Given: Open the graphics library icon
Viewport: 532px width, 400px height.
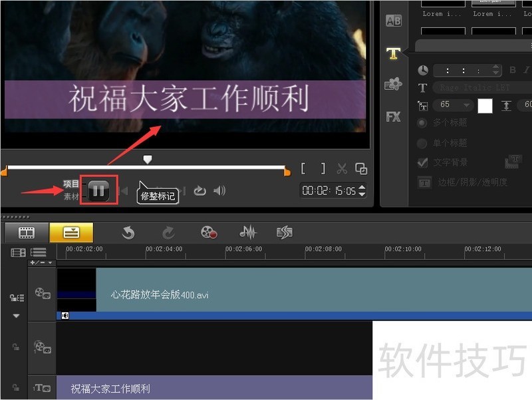Looking at the screenshot, I should coord(393,84).
